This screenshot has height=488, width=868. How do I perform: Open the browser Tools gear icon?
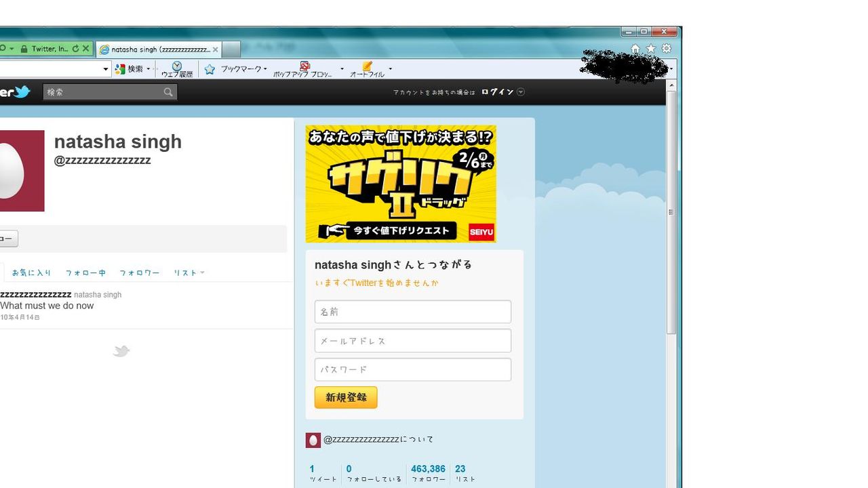tap(667, 49)
